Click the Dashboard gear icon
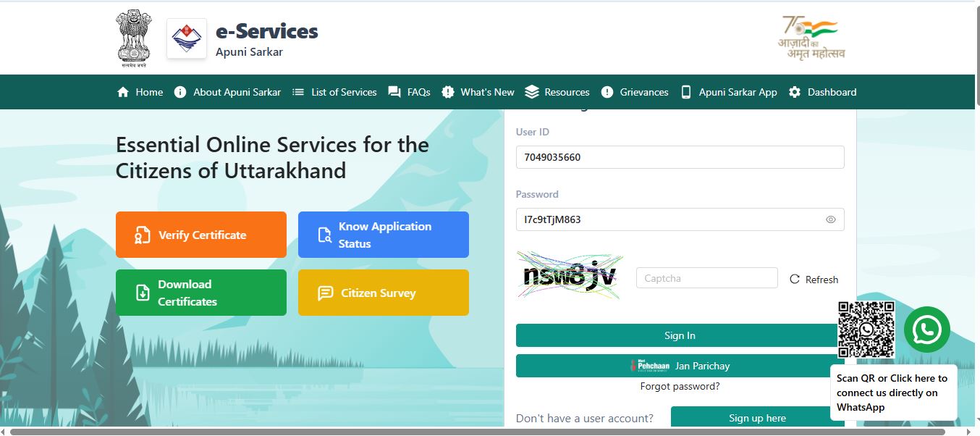 (795, 92)
